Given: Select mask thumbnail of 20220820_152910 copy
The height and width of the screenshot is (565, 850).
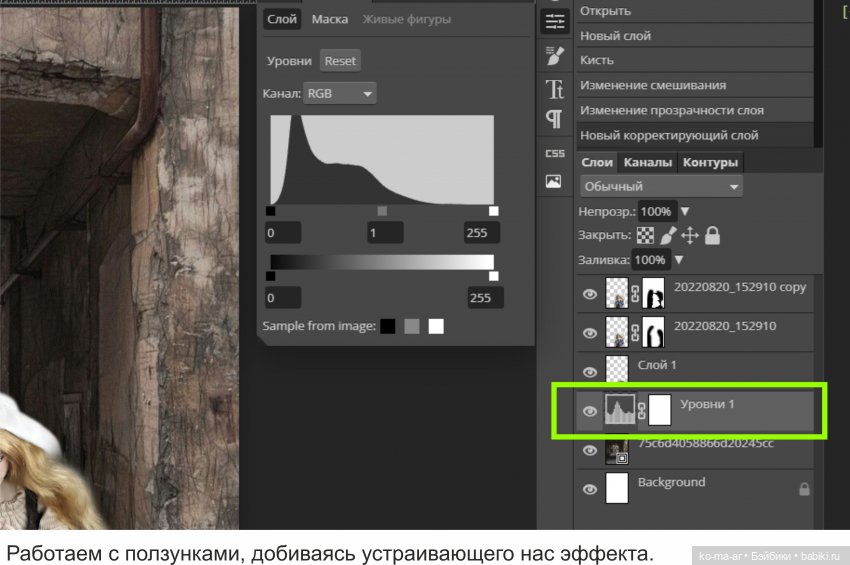Looking at the screenshot, I should [653, 293].
